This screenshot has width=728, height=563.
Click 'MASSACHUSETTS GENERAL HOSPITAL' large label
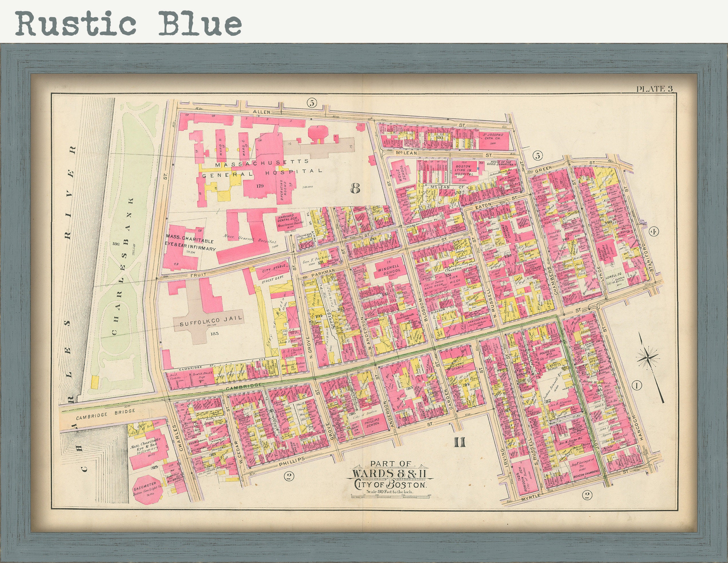(262, 169)
